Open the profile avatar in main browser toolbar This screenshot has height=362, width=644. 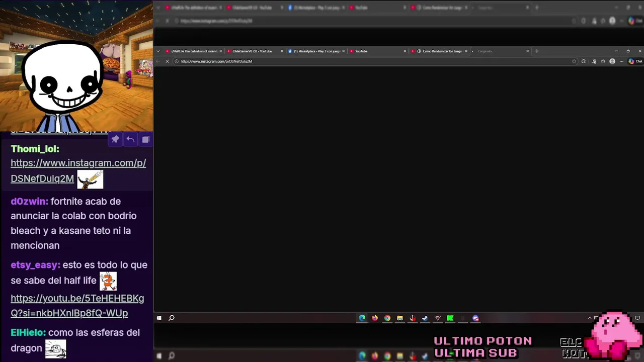click(612, 61)
